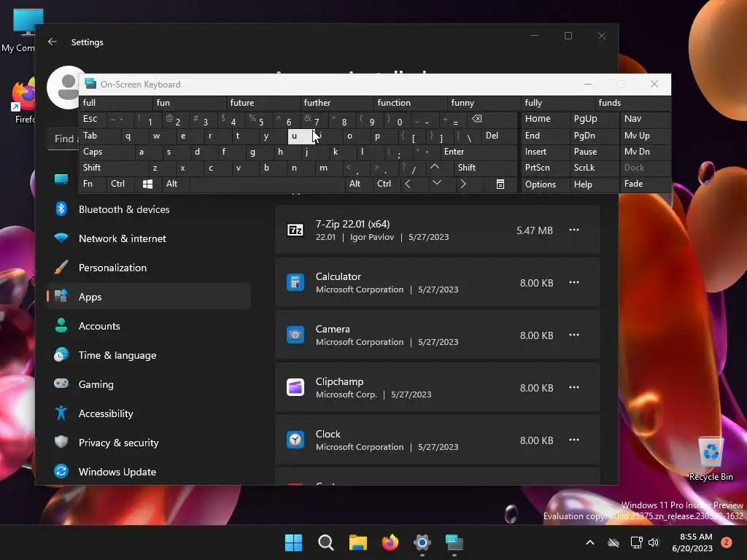Click the Options key on On-Screen Keyboard
This screenshot has width=747, height=560.
pos(545,184)
